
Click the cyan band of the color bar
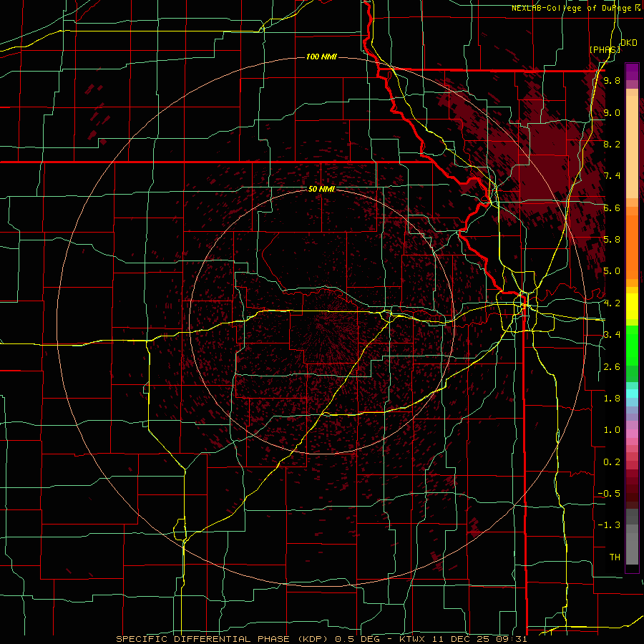(x=632, y=394)
